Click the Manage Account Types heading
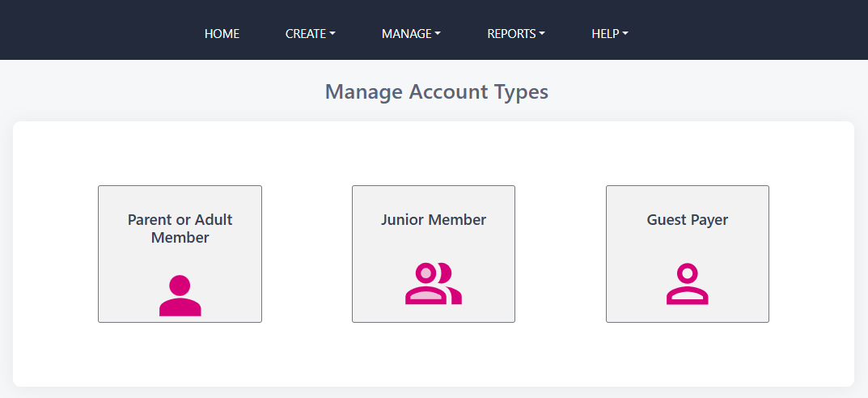The image size is (868, 398). coord(437,92)
